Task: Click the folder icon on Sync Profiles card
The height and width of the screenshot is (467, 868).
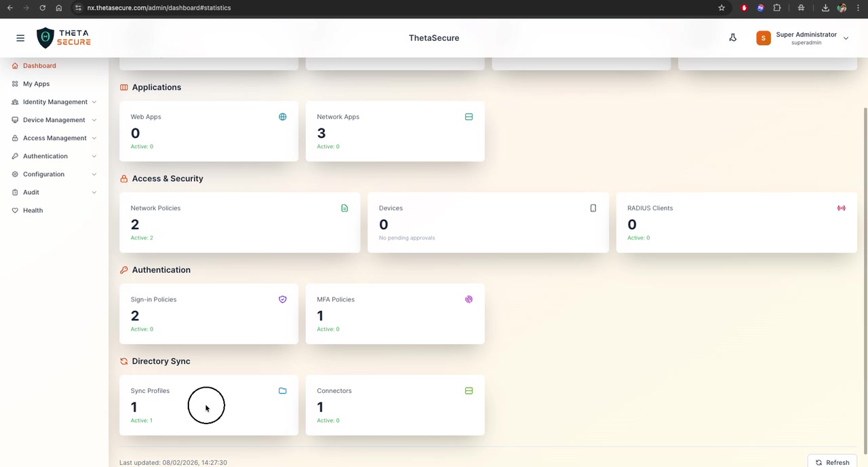Action: [x=283, y=390]
